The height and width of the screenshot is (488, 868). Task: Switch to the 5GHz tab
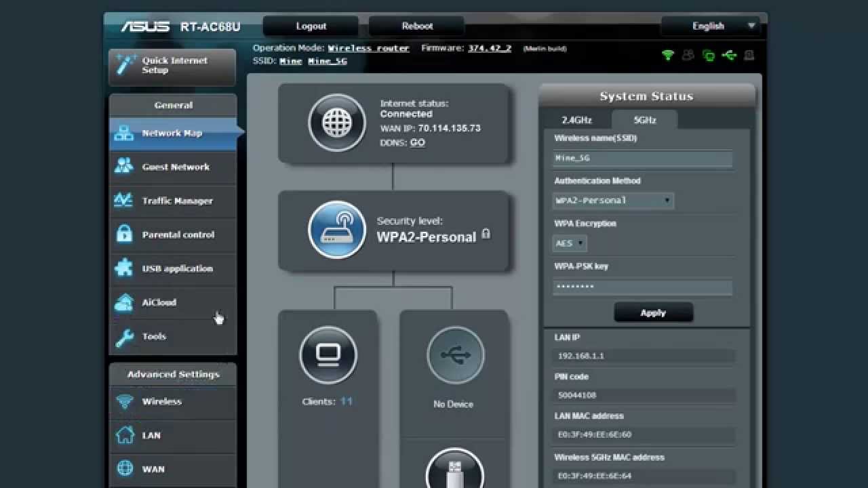click(x=645, y=120)
